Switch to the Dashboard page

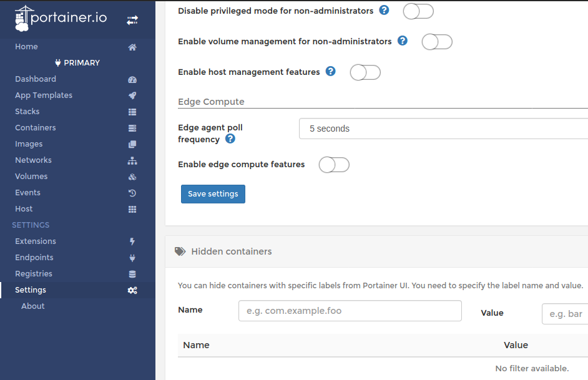pos(36,79)
